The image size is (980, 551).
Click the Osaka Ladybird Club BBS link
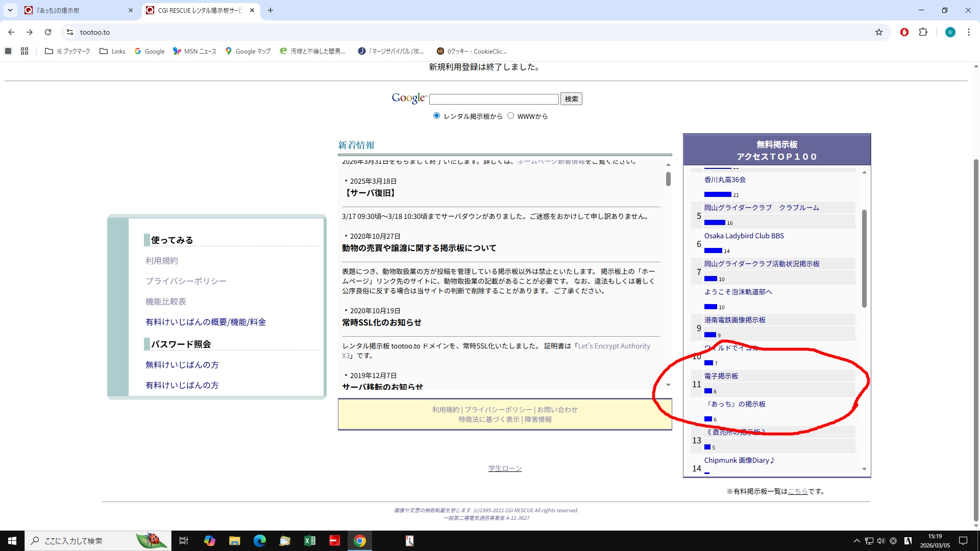[x=744, y=236]
